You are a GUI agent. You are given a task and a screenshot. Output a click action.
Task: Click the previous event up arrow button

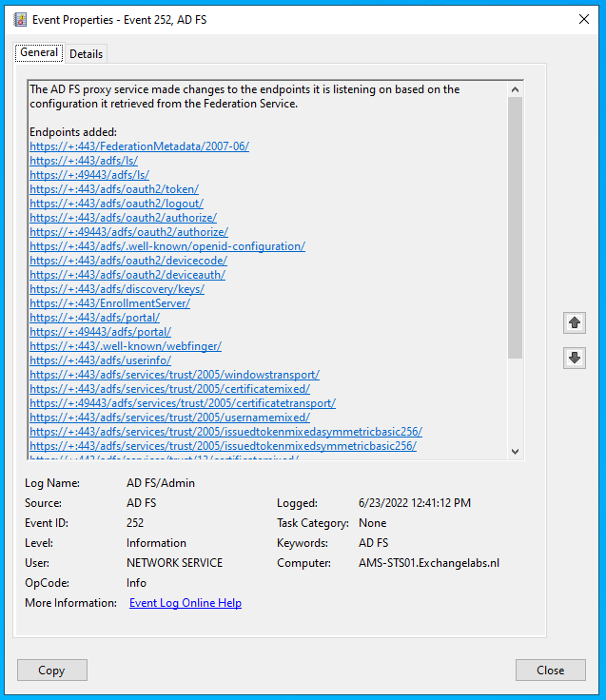[x=574, y=322]
